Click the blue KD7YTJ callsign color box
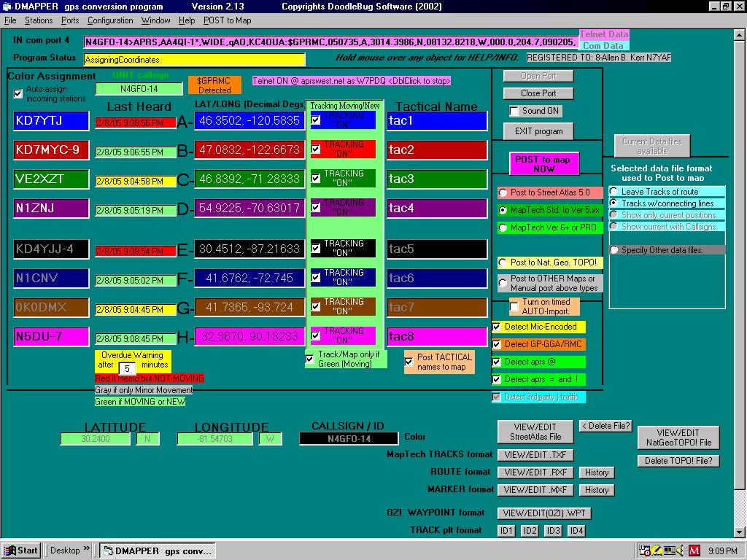 coord(51,120)
